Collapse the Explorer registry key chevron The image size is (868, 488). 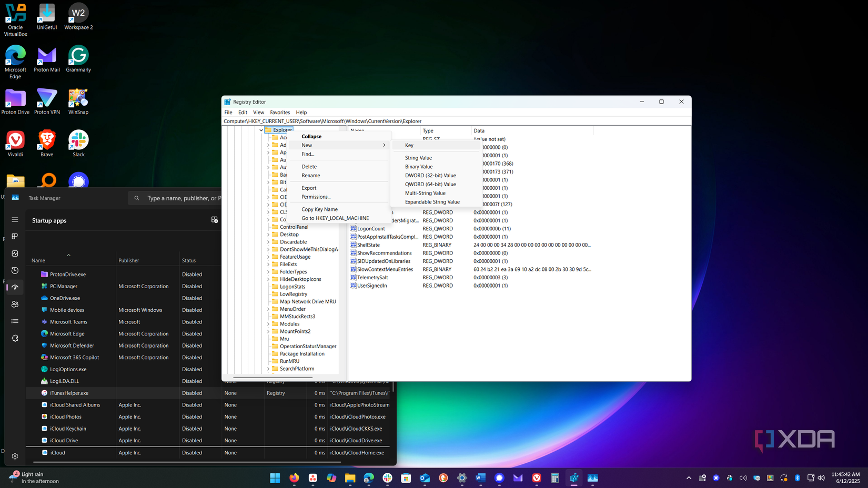pyautogui.click(x=261, y=130)
